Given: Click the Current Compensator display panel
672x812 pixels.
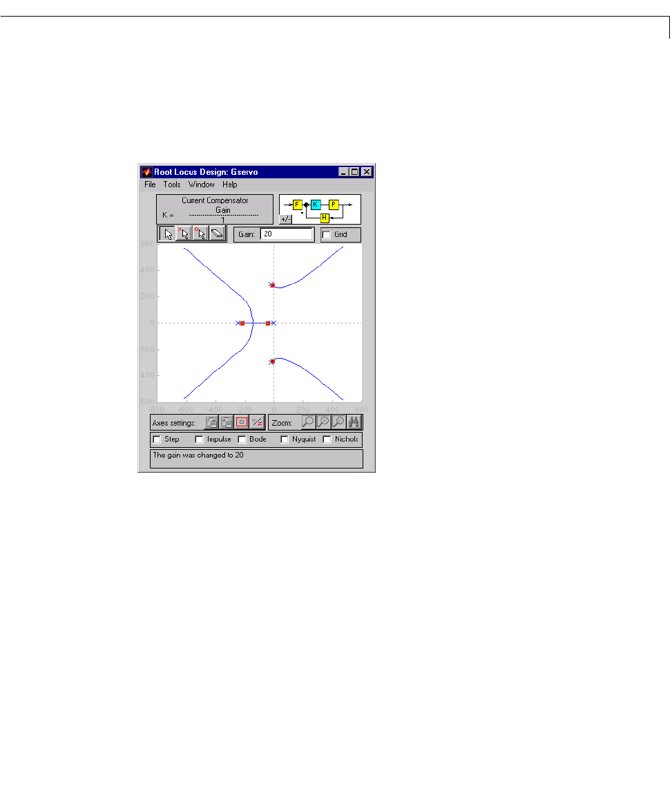Looking at the screenshot, I should click(215, 209).
